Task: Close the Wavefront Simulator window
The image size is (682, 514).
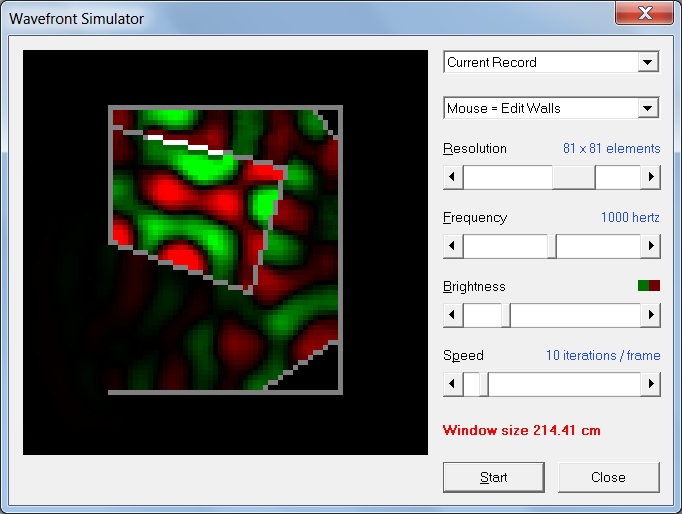Action: click(x=645, y=13)
